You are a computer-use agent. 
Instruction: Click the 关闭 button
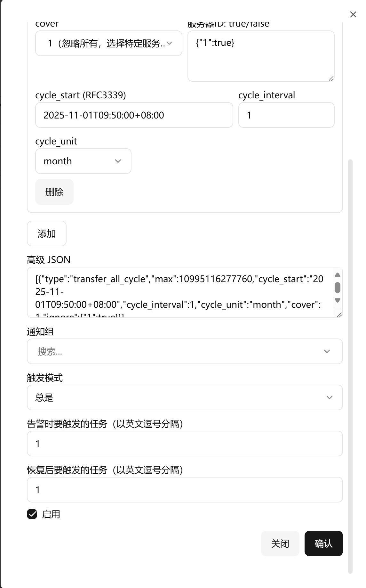(280, 543)
